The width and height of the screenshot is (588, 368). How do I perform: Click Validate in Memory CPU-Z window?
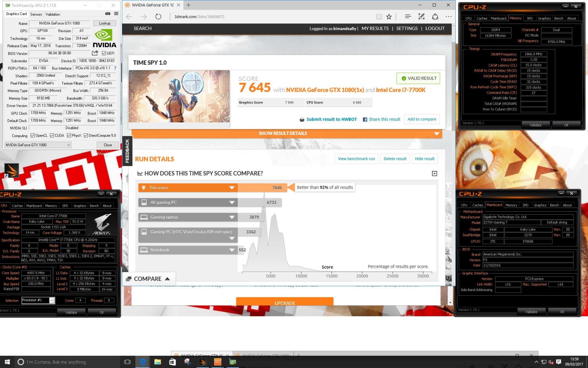(x=535, y=125)
